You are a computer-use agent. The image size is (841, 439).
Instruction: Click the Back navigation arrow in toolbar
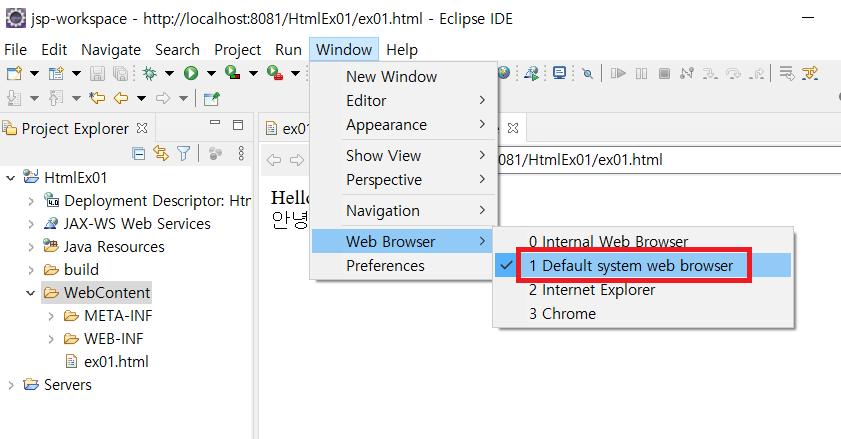pos(121,98)
